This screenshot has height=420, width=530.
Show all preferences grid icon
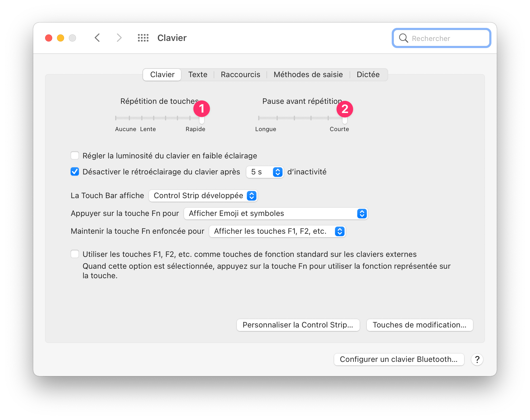pyautogui.click(x=143, y=38)
